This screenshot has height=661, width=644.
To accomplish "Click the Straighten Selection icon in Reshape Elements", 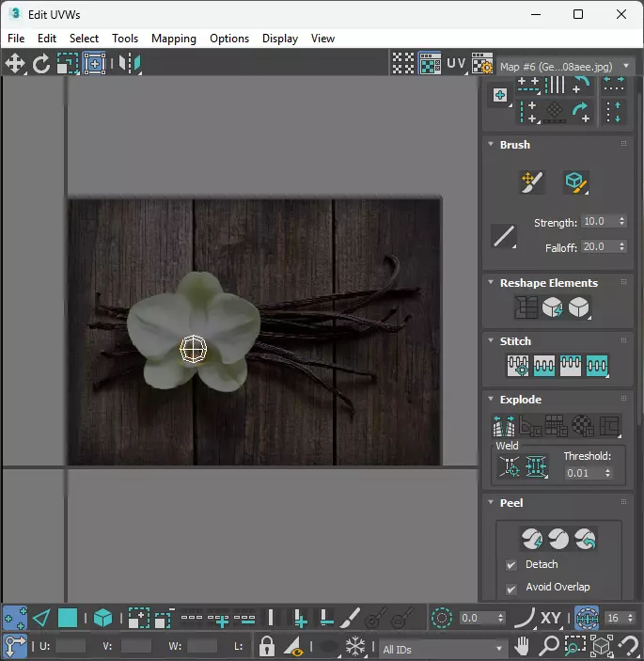I will [x=526, y=307].
